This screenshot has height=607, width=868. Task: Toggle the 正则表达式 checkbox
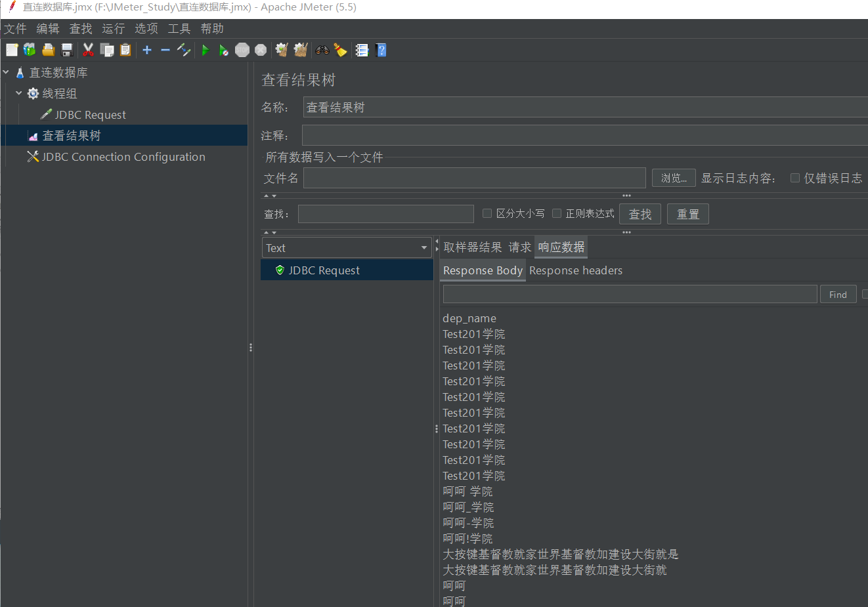coord(557,213)
